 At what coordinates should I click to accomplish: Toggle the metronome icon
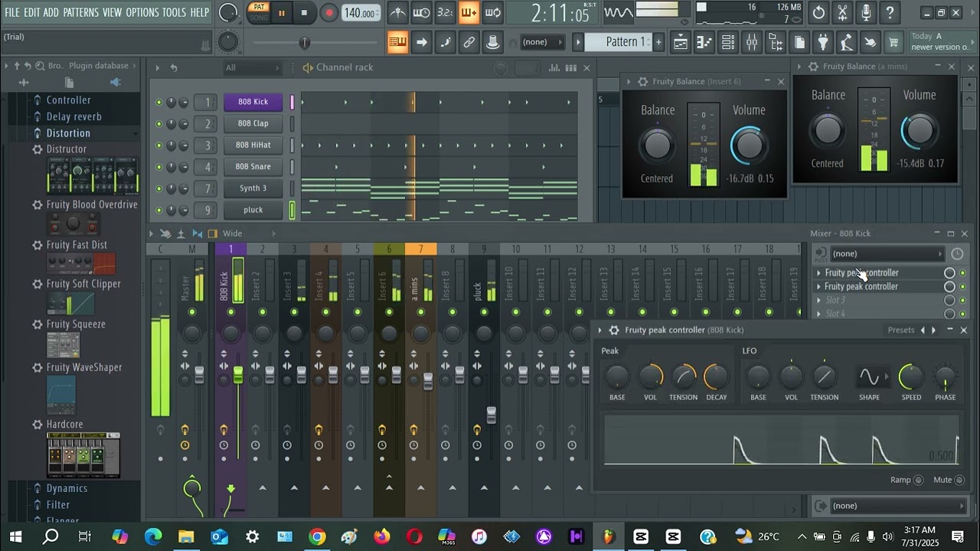(x=398, y=12)
